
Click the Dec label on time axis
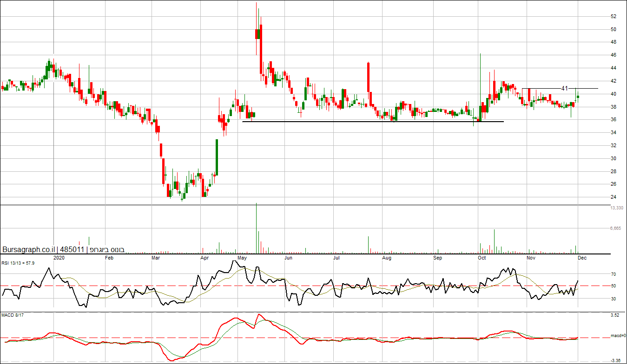[x=582, y=257]
